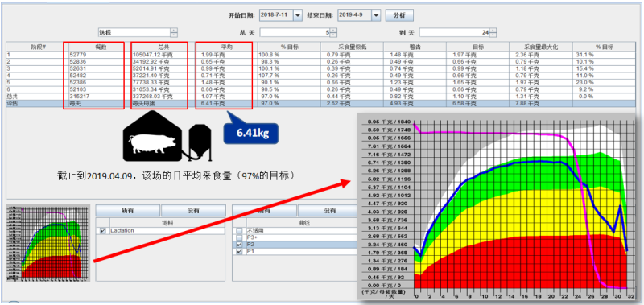Uncheck the P1 curve checkbox

coord(239,252)
